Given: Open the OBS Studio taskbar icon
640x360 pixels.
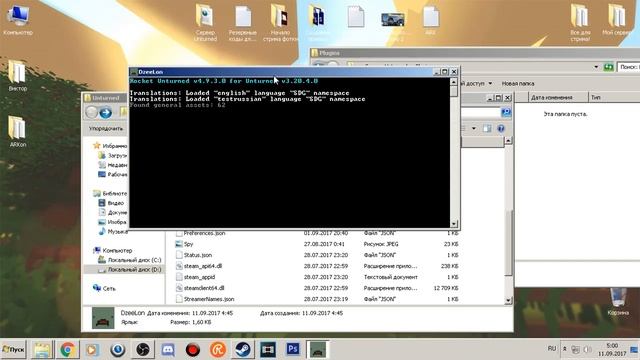Looking at the screenshot, I should (x=142, y=350).
